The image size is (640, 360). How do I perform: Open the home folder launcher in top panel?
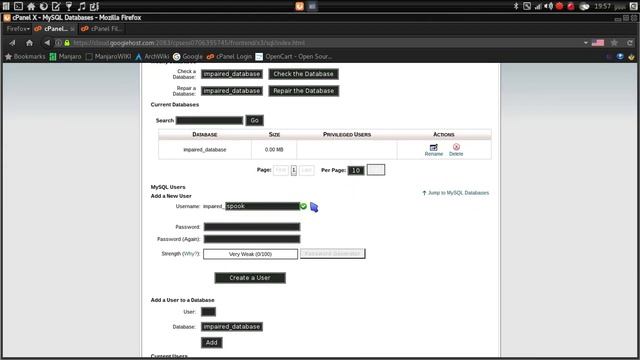point(31,6)
